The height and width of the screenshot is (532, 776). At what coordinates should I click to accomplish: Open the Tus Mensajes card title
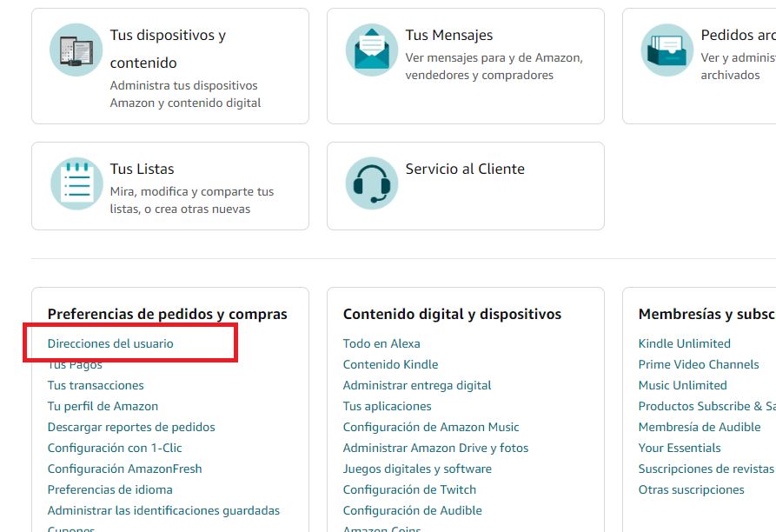[449, 35]
